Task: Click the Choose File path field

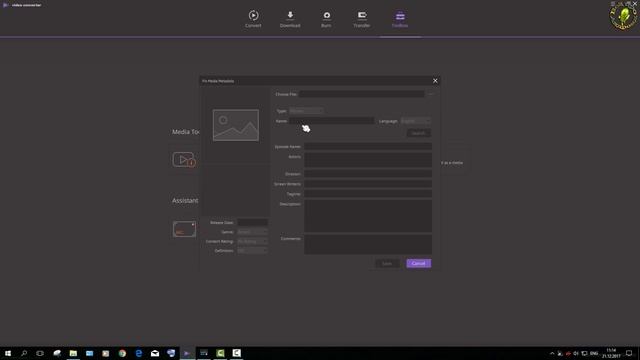Action: tap(361, 94)
